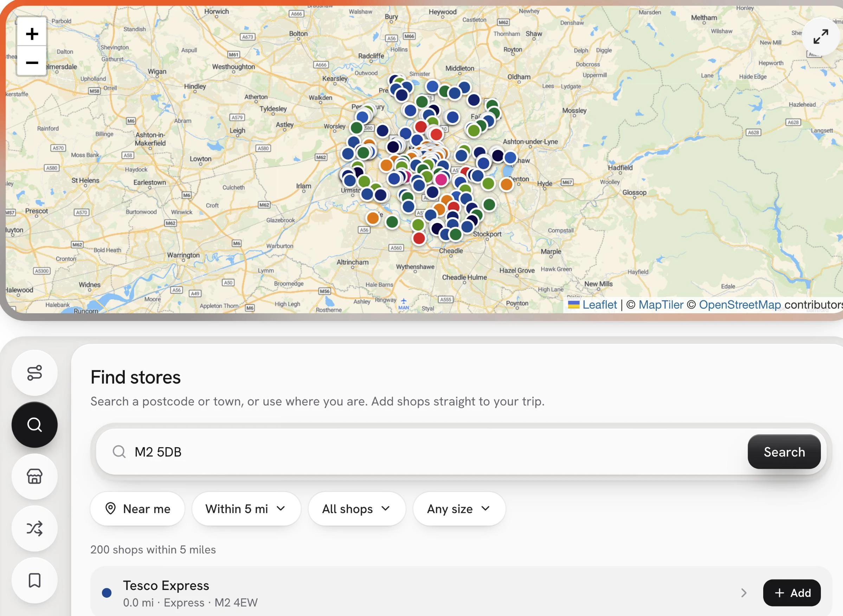Click the blue marker near Ashton-under-Lyne

510,158
